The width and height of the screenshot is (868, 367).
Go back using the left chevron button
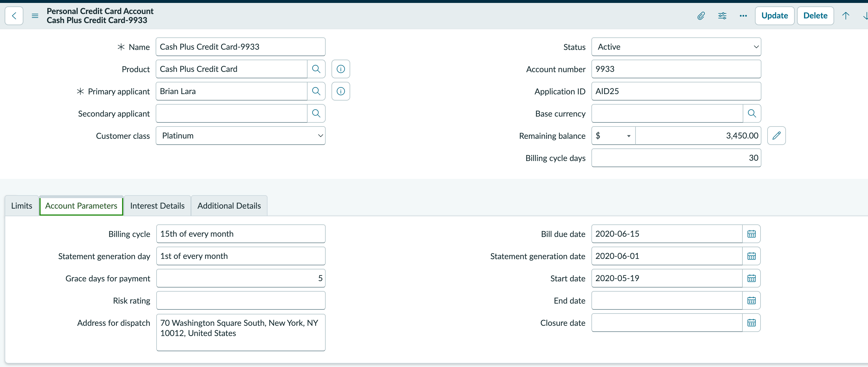click(x=14, y=15)
